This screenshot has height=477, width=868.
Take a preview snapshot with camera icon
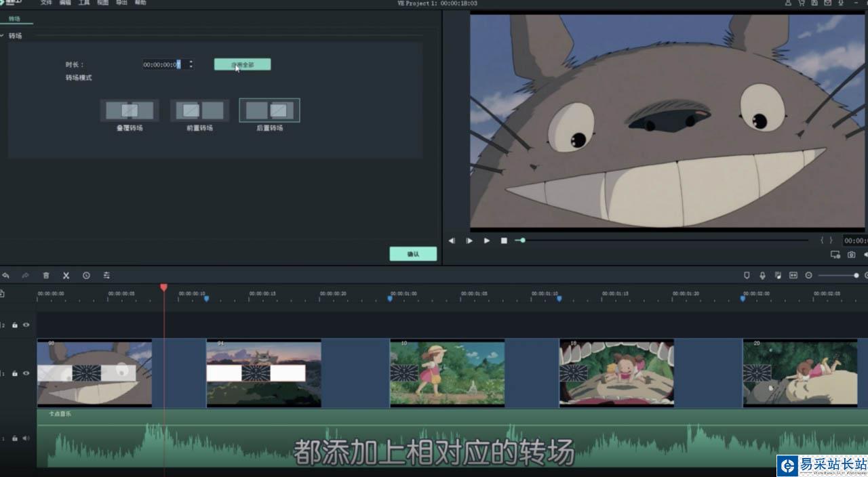(x=852, y=255)
